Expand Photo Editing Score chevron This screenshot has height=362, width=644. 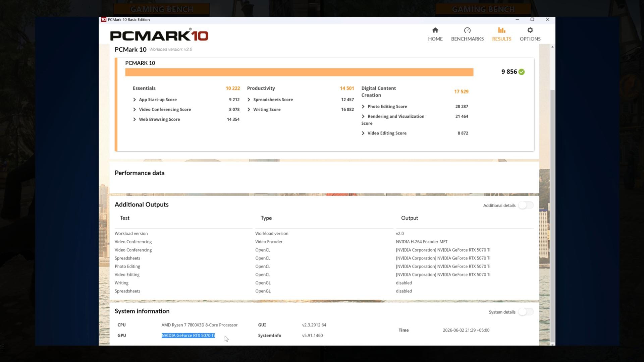[x=363, y=107]
